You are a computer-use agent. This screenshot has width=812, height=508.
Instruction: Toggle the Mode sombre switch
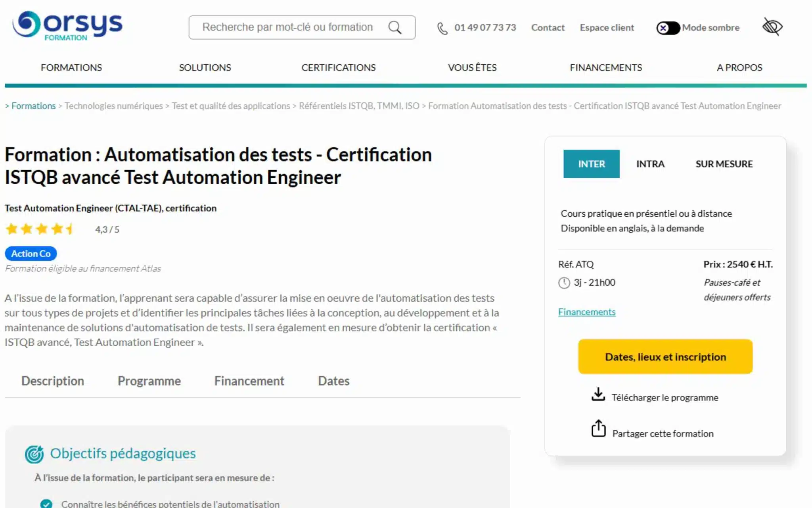(x=668, y=28)
